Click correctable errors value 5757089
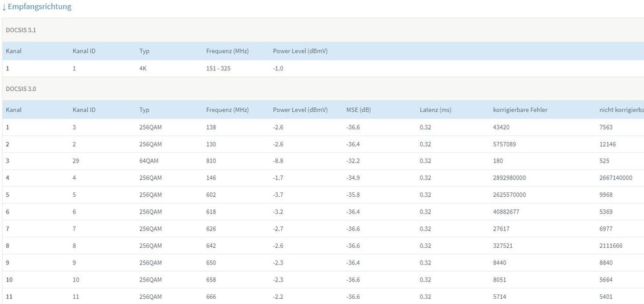This screenshot has width=644, height=304. 504,145
